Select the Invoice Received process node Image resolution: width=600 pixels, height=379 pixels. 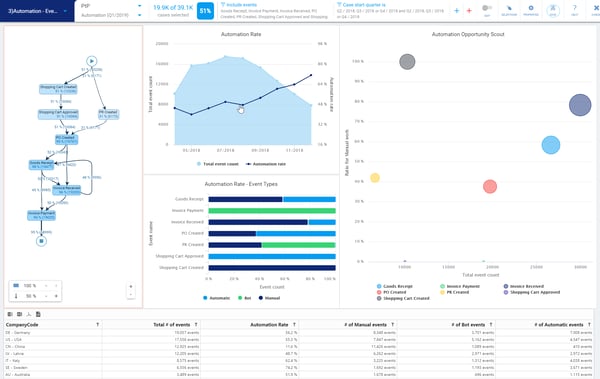pyautogui.click(x=67, y=190)
